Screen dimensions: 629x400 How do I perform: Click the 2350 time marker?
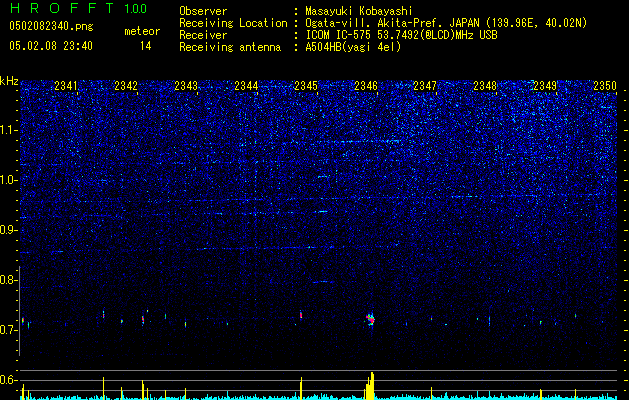605,85
